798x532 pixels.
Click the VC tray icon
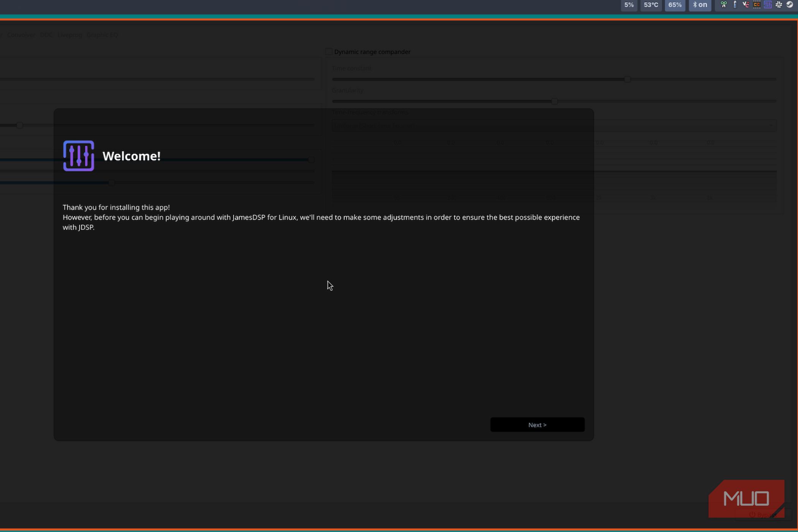point(746,5)
